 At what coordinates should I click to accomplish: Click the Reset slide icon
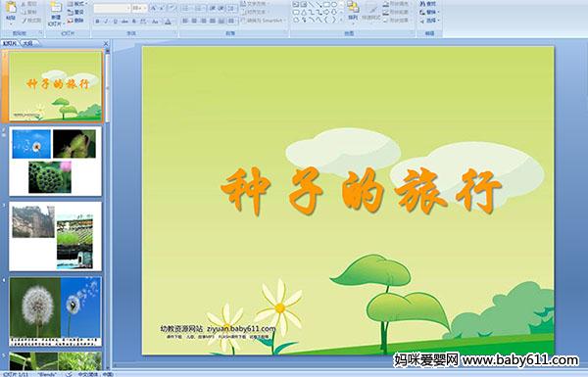click(71, 12)
